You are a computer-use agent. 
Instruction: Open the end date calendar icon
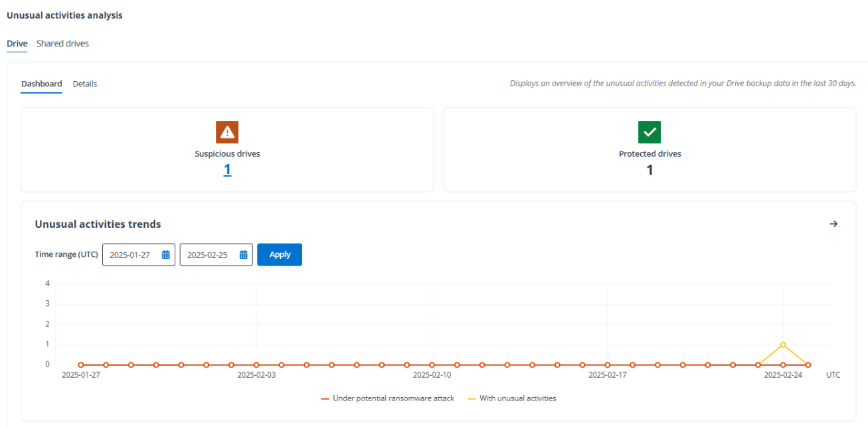pos(243,254)
